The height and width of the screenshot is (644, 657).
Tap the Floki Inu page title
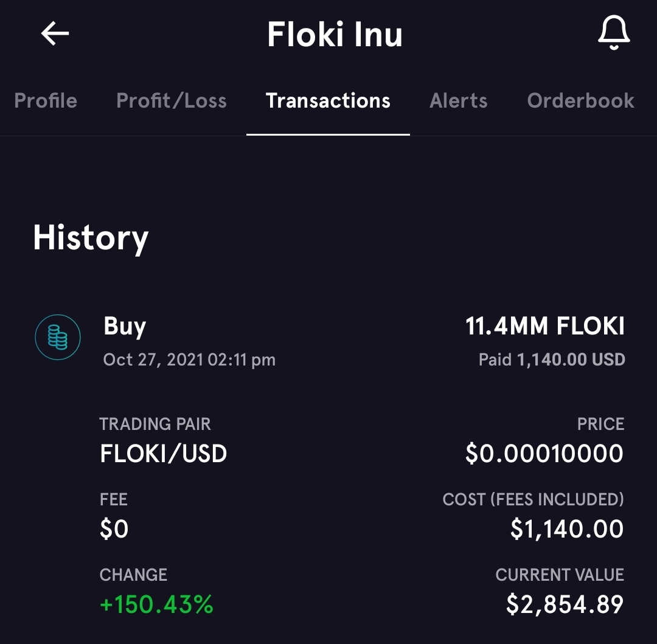click(335, 34)
